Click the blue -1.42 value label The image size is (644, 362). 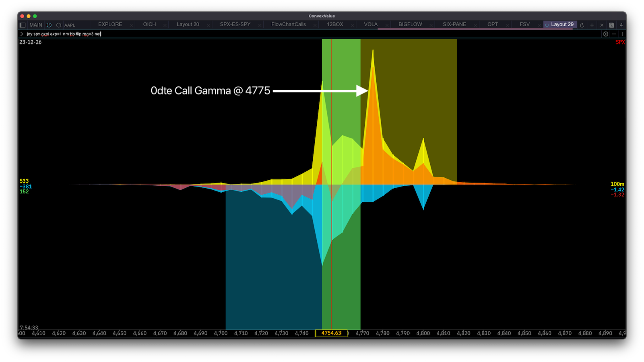(617, 189)
